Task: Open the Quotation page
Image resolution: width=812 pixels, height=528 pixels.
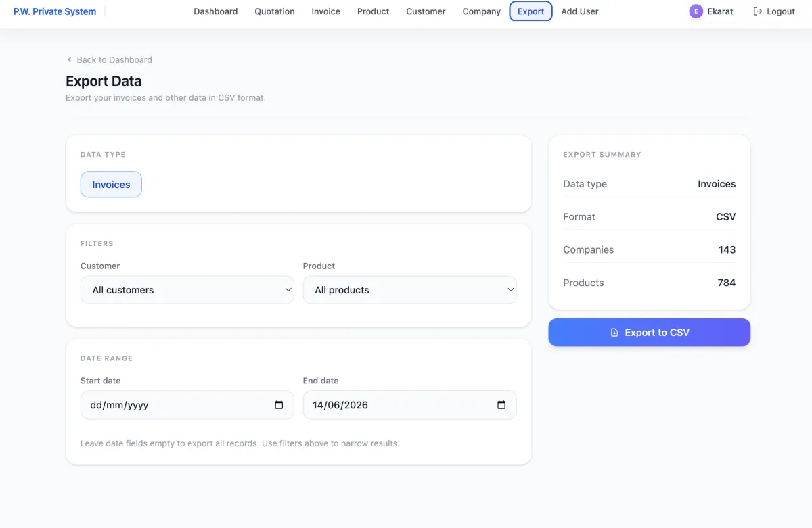Action: click(x=275, y=11)
